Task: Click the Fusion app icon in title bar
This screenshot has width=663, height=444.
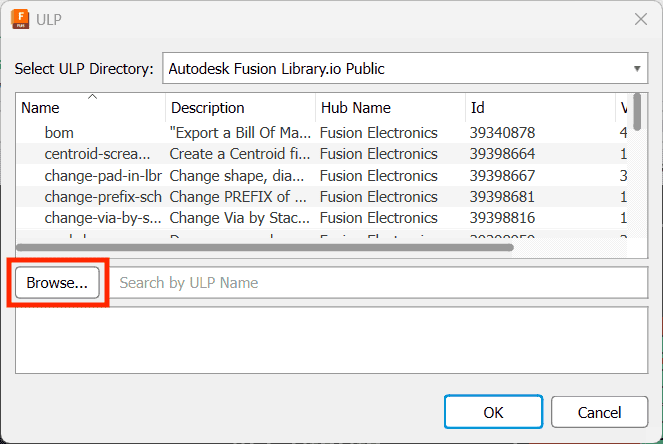Action: pyautogui.click(x=20, y=19)
